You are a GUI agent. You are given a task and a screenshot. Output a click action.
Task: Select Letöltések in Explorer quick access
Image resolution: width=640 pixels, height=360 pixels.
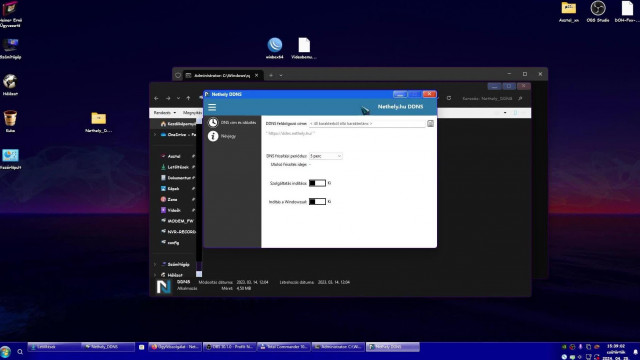coord(178,167)
